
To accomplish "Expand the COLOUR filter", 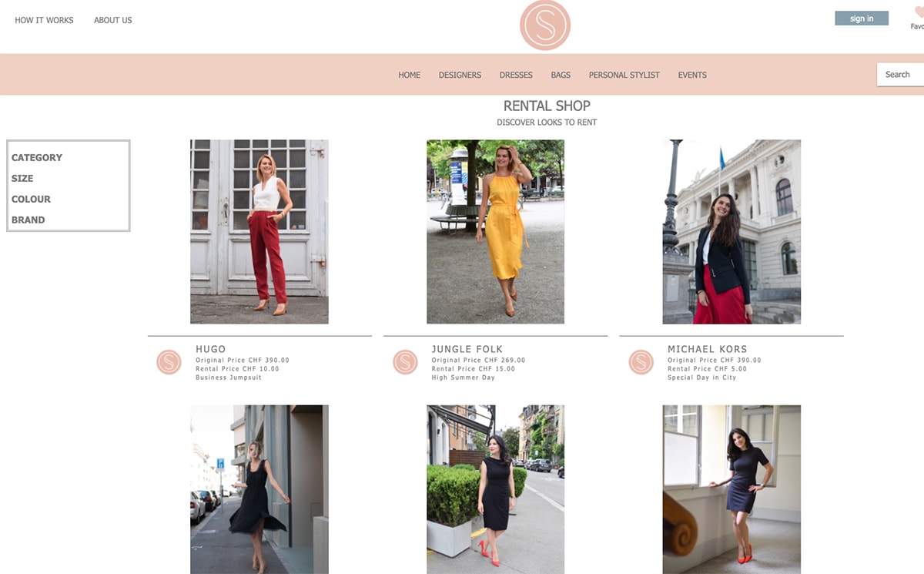I will point(31,199).
